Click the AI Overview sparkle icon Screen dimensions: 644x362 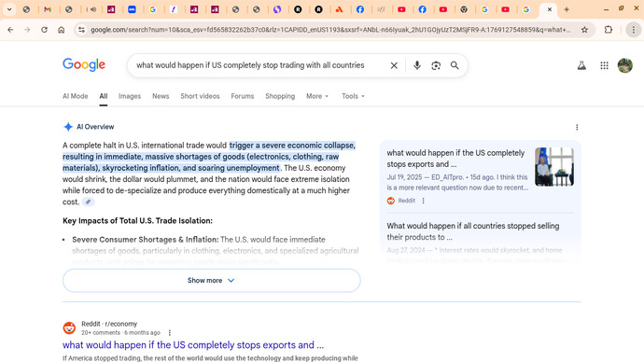point(68,127)
